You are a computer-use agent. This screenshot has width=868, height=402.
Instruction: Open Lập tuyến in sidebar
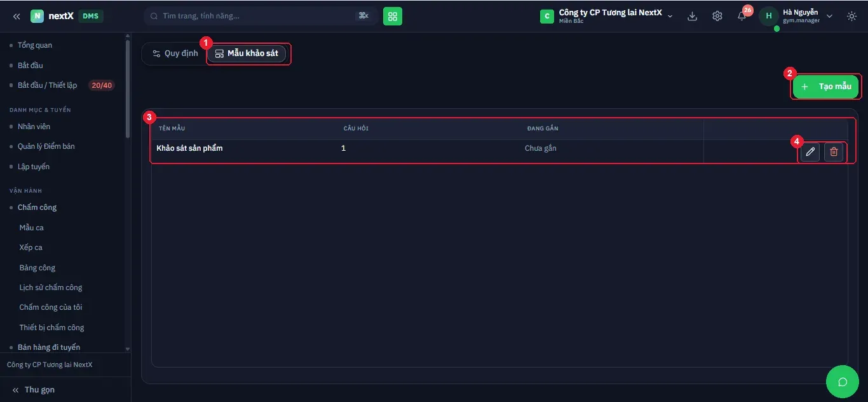point(34,167)
